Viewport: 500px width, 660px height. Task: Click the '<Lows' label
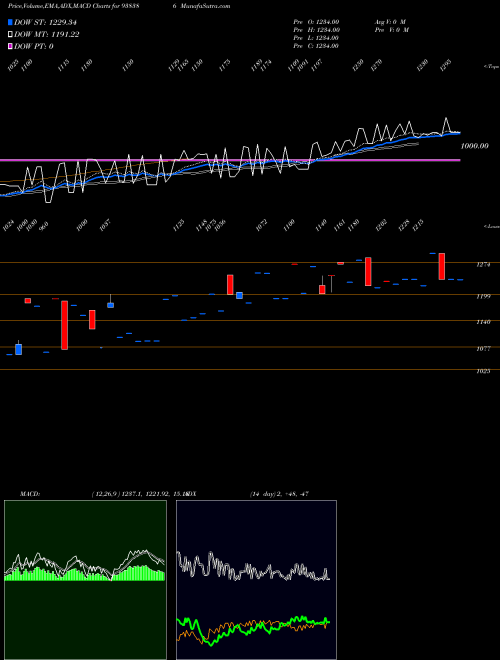point(491,226)
